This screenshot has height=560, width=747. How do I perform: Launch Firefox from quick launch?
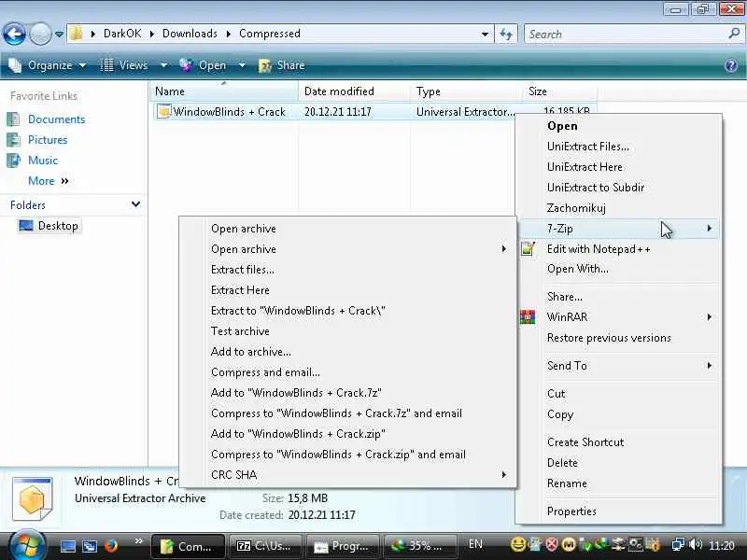click(111, 545)
